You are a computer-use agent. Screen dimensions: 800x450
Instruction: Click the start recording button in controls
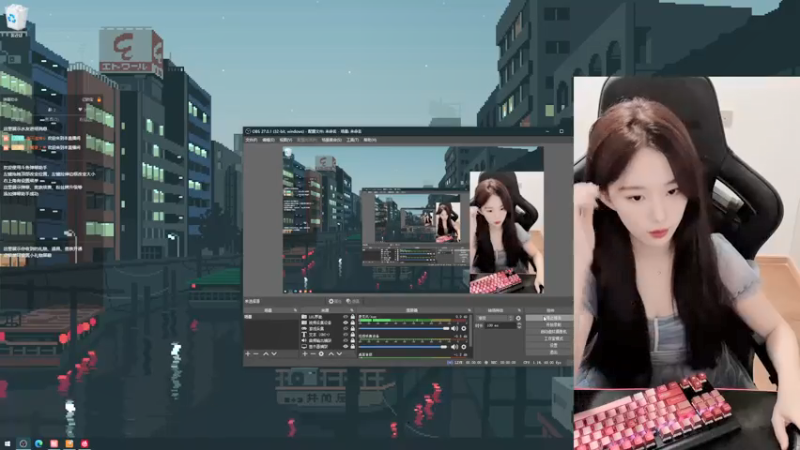coord(549,324)
